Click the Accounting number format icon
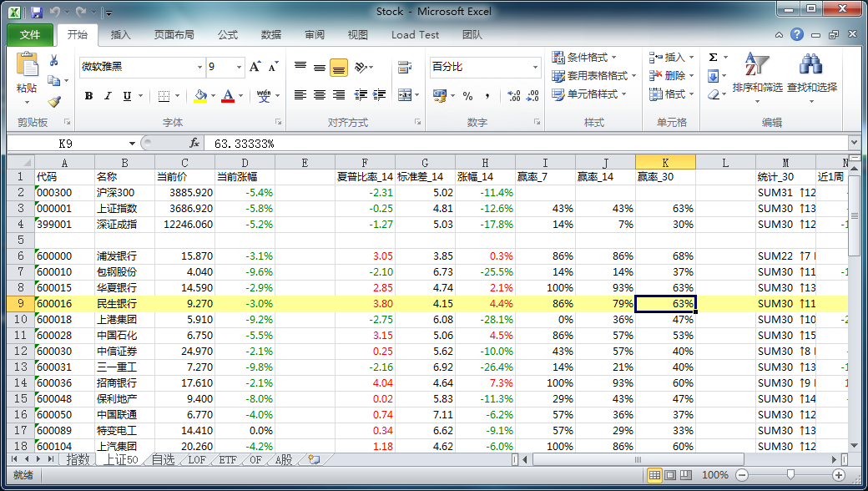This screenshot has height=491, width=868. click(x=440, y=96)
